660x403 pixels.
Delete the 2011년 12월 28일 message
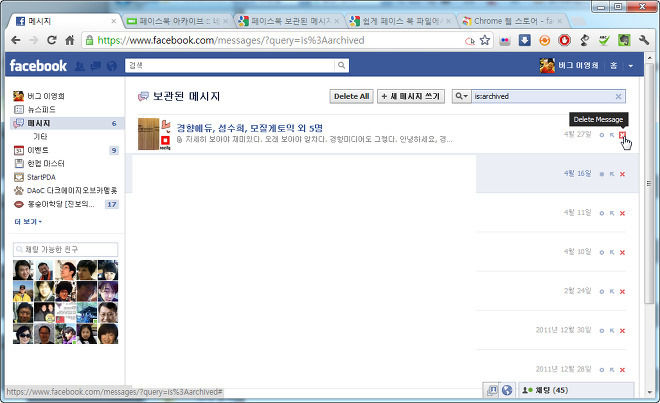point(622,370)
